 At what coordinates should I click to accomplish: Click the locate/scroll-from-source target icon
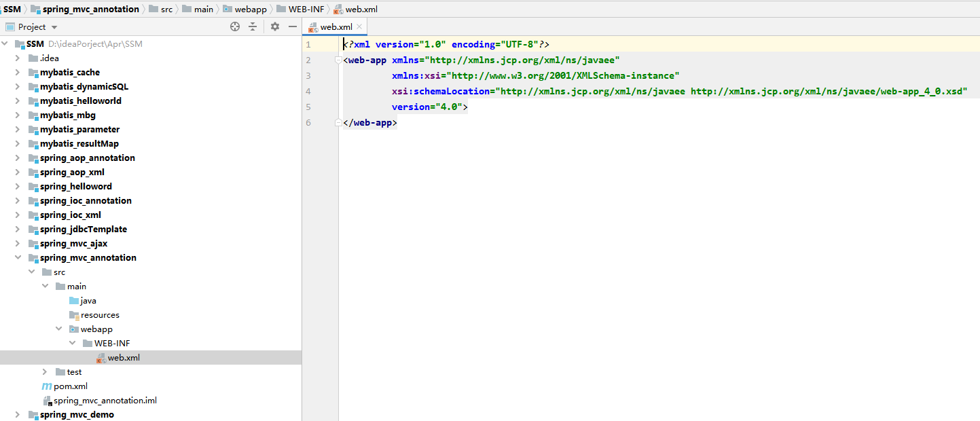click(x=235, y=26)
